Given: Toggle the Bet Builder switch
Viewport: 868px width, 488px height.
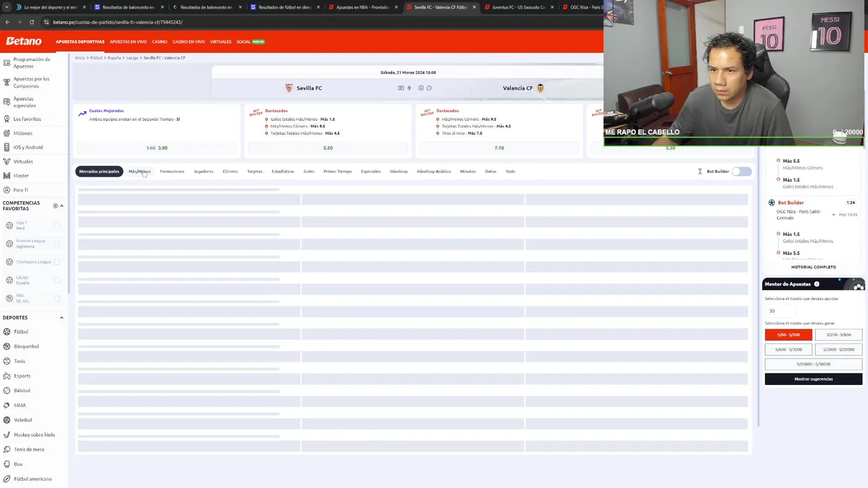Looking at the screenshot, I should coord(741,171).
